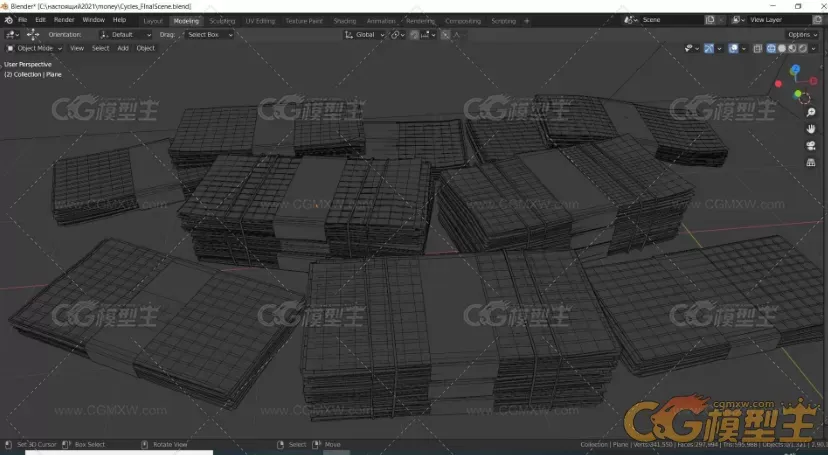Click the blue Z axis on navigation gizmo
This screenshot has height=455, width=828.
point(795,69)
